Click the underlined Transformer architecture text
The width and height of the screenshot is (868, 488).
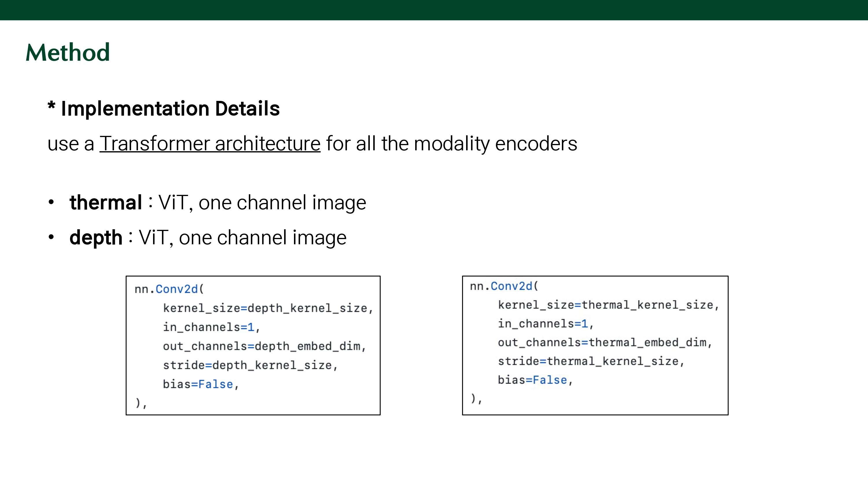(x=209, y=144)
